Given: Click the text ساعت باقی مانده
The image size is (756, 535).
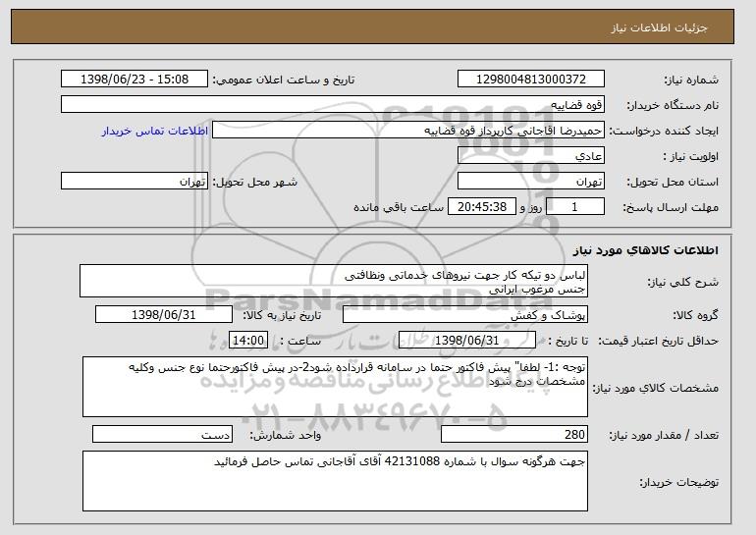Looking at the screenshot, I should [x=399, y=208].
